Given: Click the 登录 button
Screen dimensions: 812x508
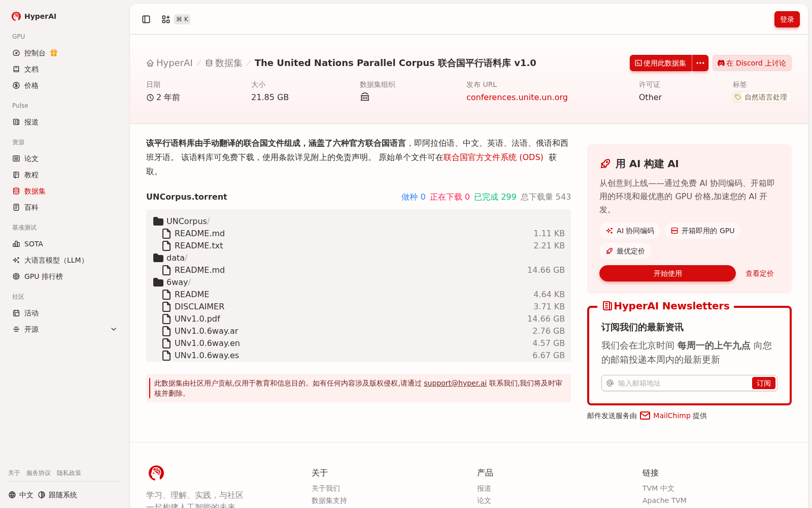Looking at the screenshot, I should coord(787,19).
